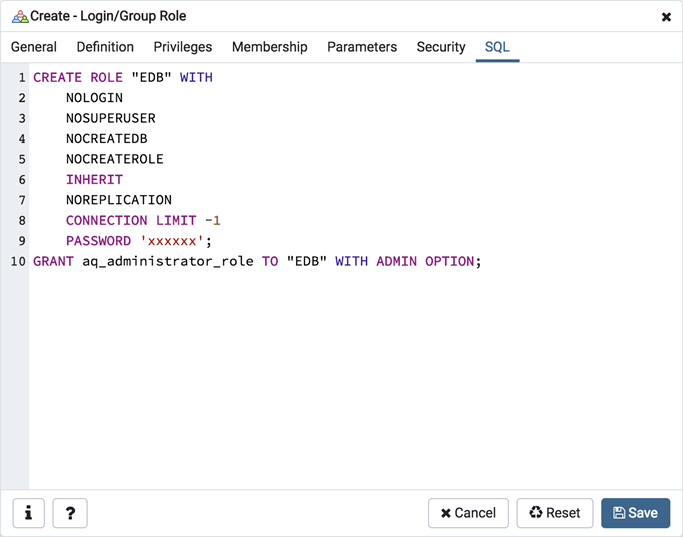This screenshot has width=683, height=537.
Task: Open the Privileges tab
Action: coord(183,47)
